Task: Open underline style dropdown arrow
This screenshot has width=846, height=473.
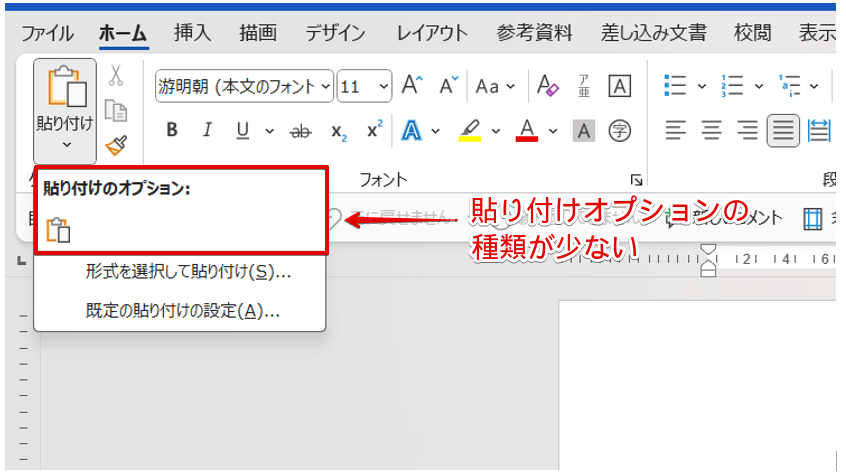Action: (x=269, y=131)
